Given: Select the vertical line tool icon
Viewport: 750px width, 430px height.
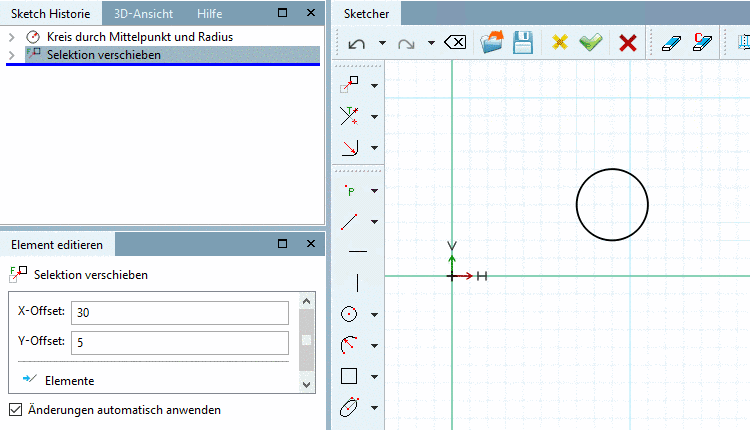Looking at the screenshot, I should pos(357,283).
